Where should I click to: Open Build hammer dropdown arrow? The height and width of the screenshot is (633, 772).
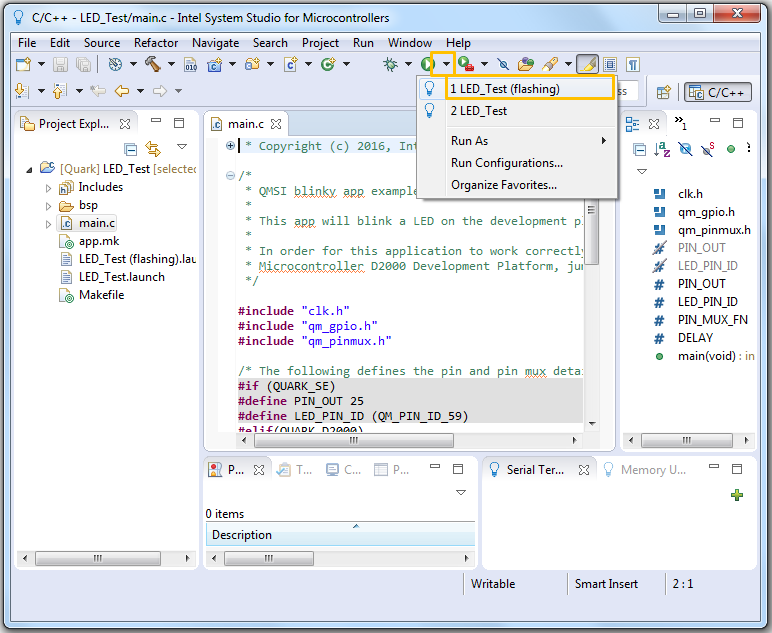(x=171, y=64)
